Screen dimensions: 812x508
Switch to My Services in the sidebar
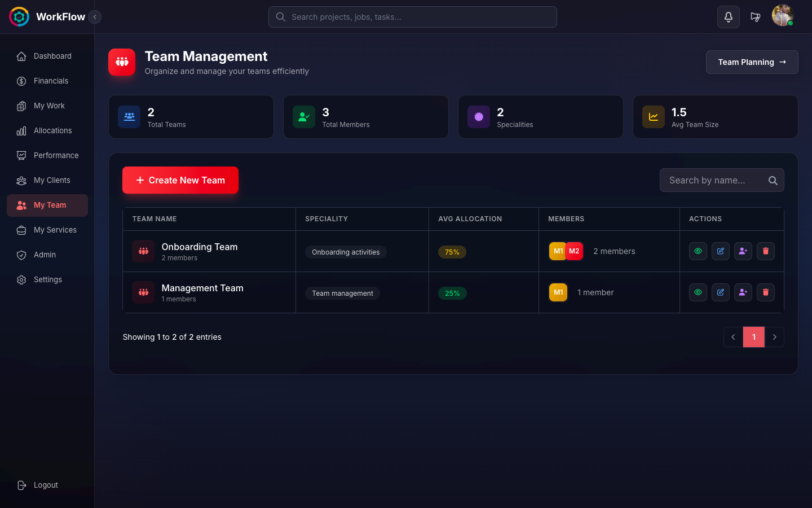pos(55,230)
